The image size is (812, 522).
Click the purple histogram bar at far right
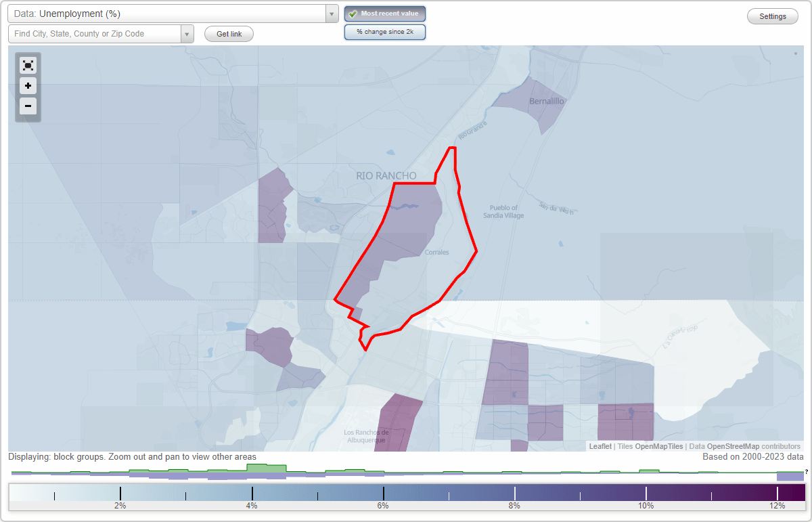790,477
